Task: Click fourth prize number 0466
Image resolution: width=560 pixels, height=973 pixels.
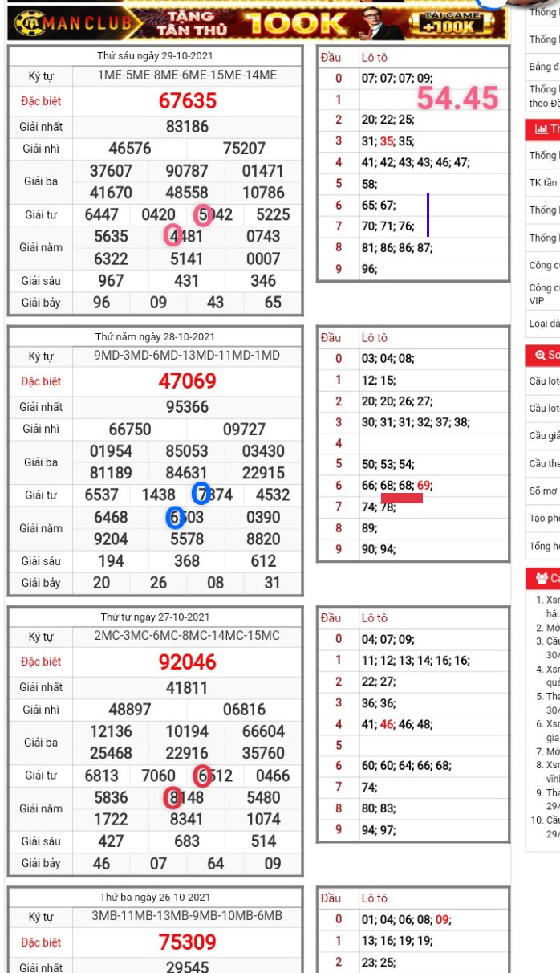Action: [273, 776]
